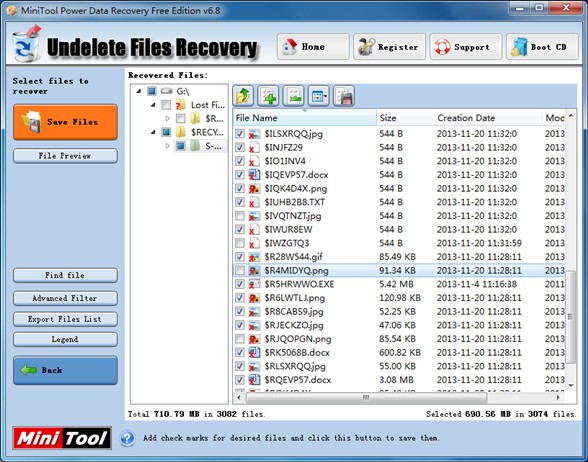
Task: Click the file list scroll-right arrow
Action: 558,398
